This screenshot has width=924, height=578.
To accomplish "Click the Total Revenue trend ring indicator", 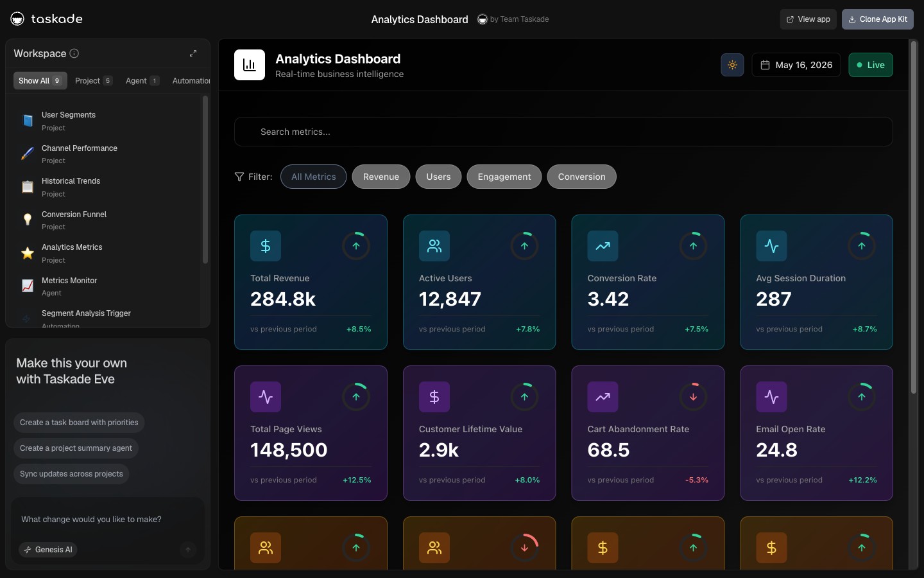I will click(x=356, y=246).
